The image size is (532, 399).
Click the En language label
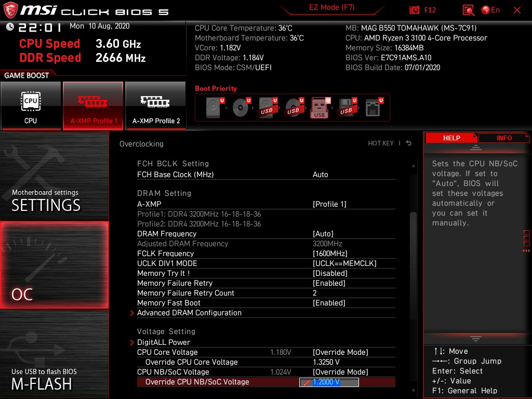point(495,10)
